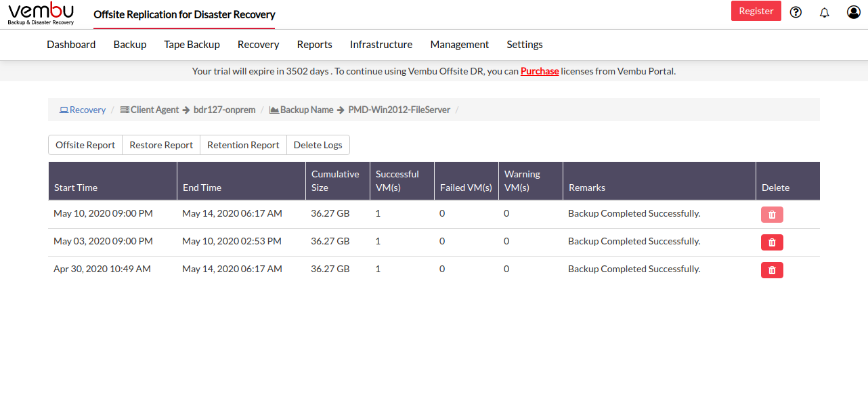This screenshot has height=413, width=868.
Task: Select the Apr 30, 2020 10:49 AM start time
Action: 102,269
